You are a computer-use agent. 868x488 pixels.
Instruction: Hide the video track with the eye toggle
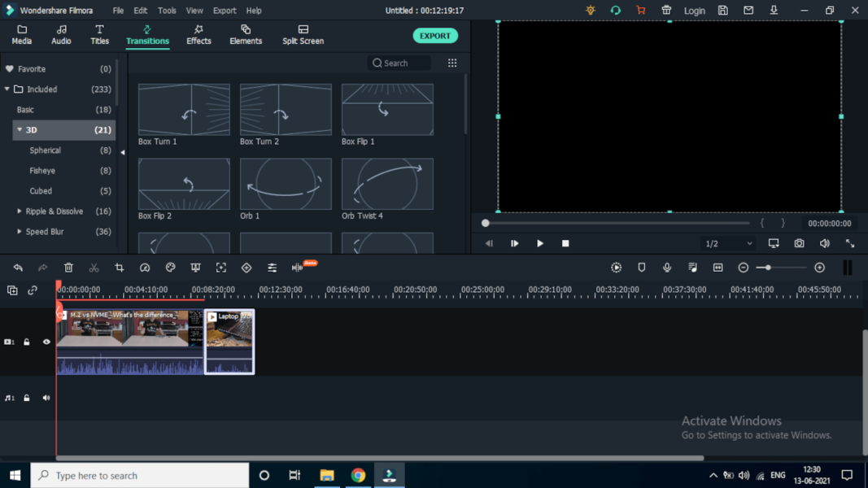[x=45, y=342]
